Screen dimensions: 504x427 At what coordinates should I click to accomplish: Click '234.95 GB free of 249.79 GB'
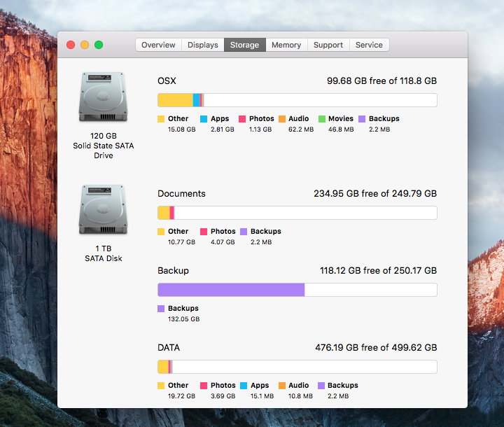(x=375, y=194)
